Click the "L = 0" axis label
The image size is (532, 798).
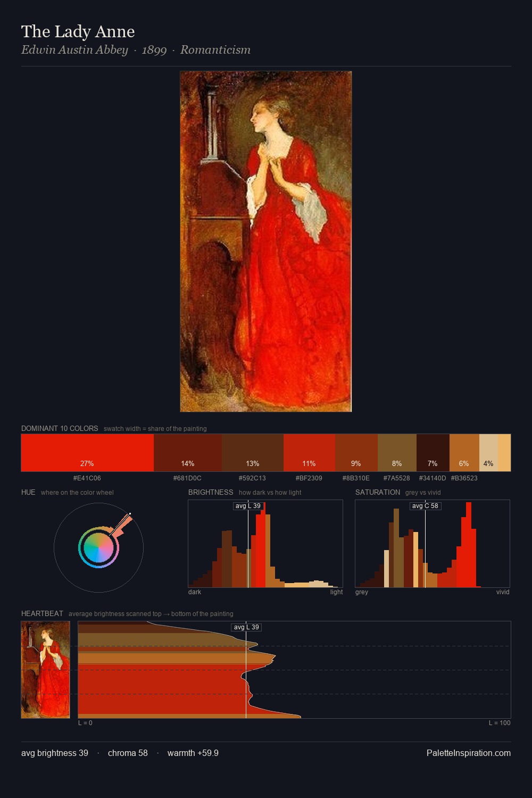click(85, 723)
